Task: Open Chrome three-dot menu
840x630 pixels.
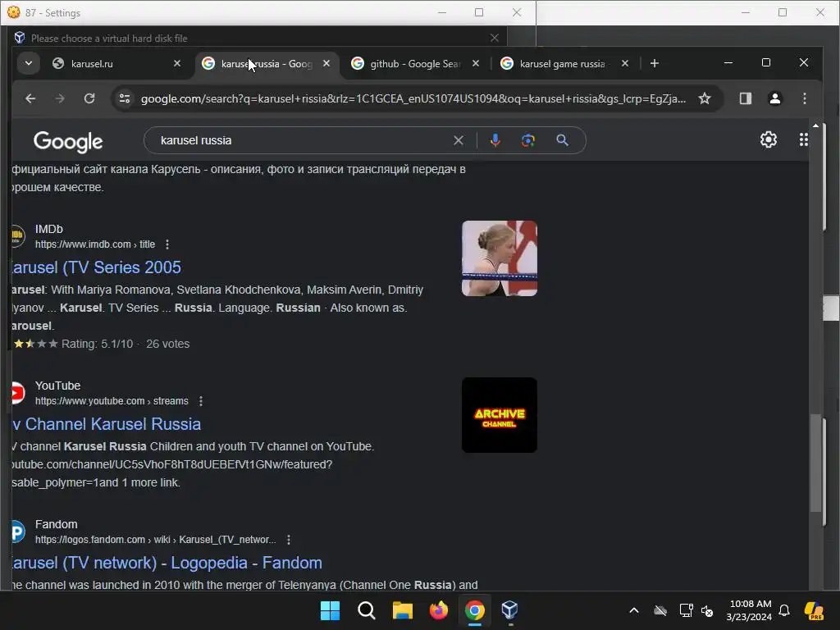Action: pos(804,98)
